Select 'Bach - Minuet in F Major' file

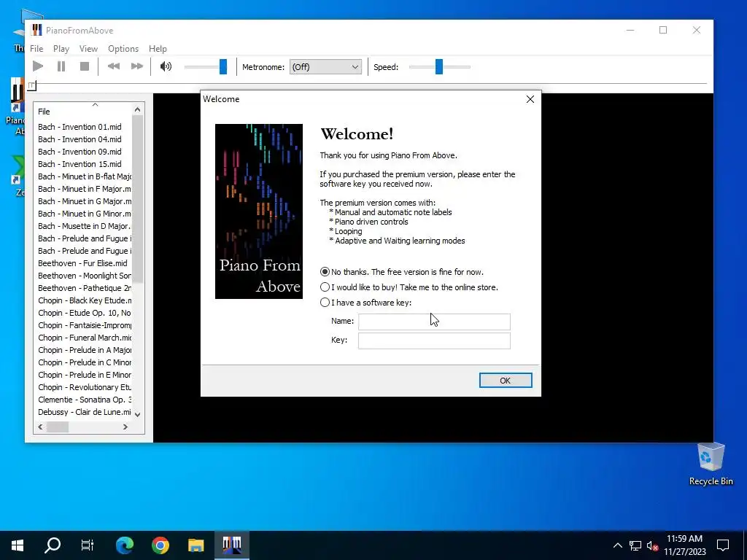pyautogui.click(x=85, y=189)
